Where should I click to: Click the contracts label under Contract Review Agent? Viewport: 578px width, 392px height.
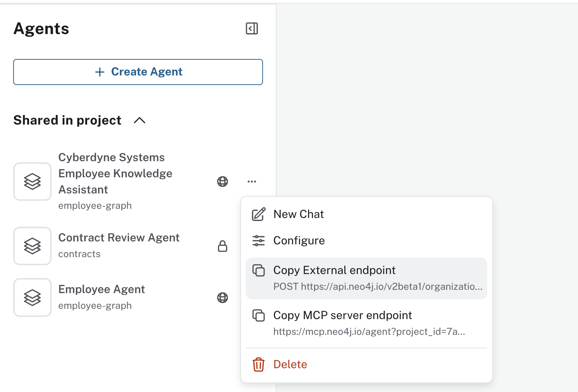79,254
